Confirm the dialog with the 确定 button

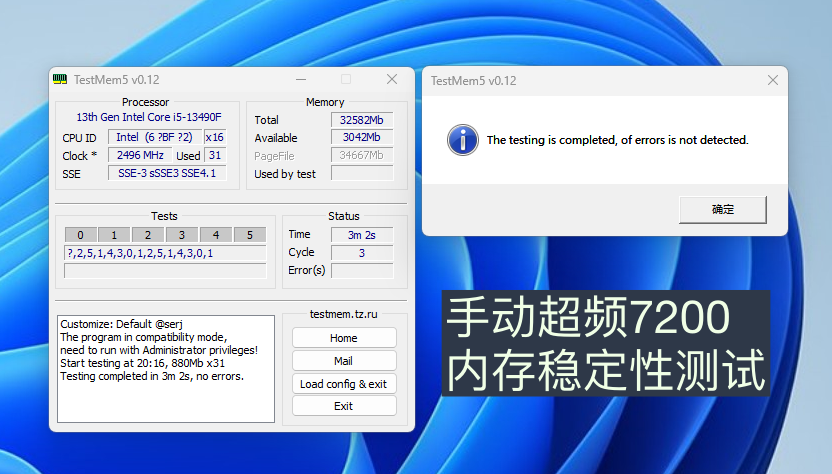point(723,210)
